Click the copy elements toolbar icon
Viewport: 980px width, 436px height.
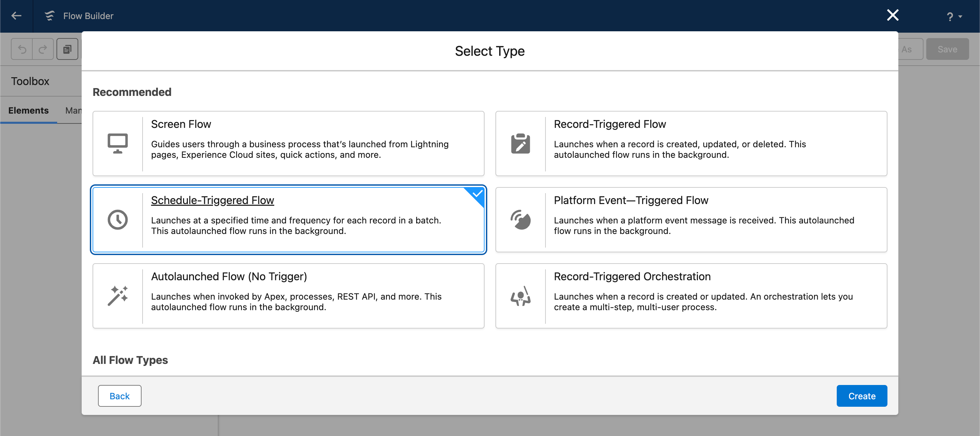(67, 49)
